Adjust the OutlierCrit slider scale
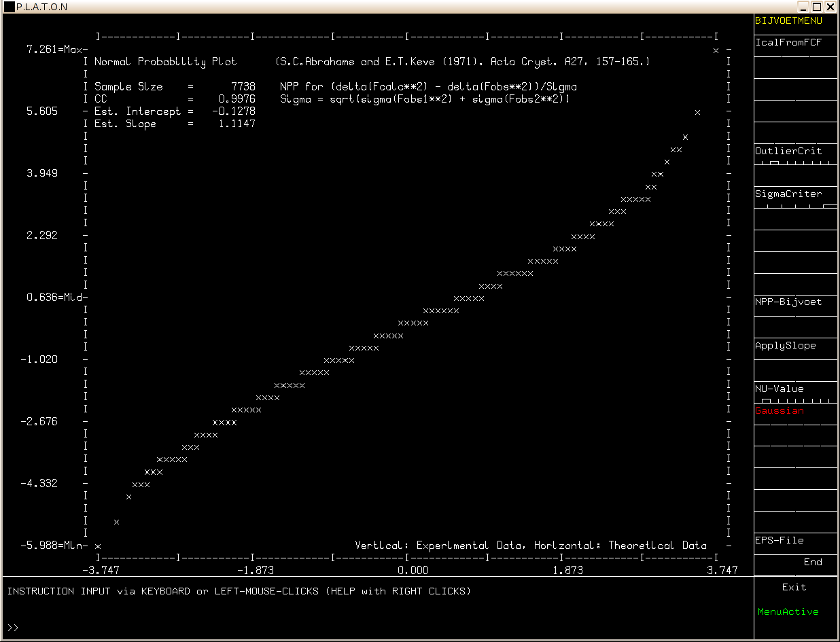The width and height of the screenshot is (840, 642). 795,162
